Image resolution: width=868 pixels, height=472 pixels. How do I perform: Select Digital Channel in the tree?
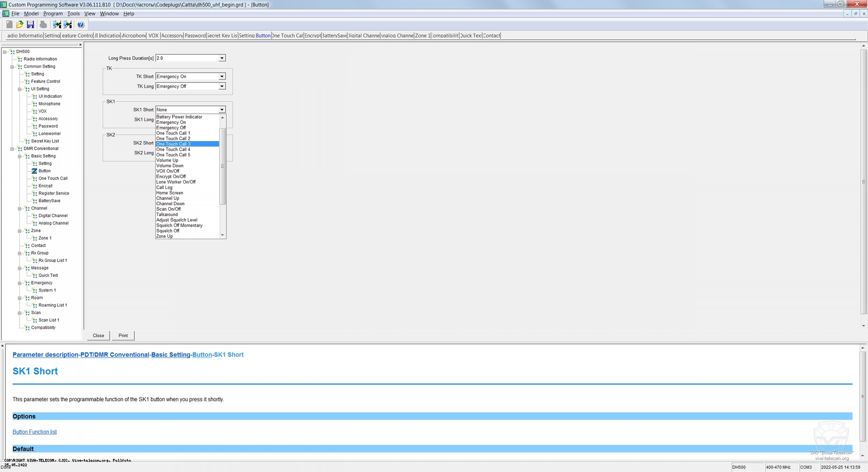53,216
